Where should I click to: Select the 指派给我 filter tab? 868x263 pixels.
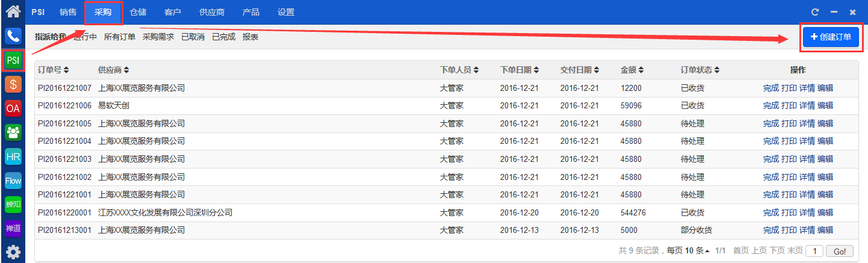[51, 37]
